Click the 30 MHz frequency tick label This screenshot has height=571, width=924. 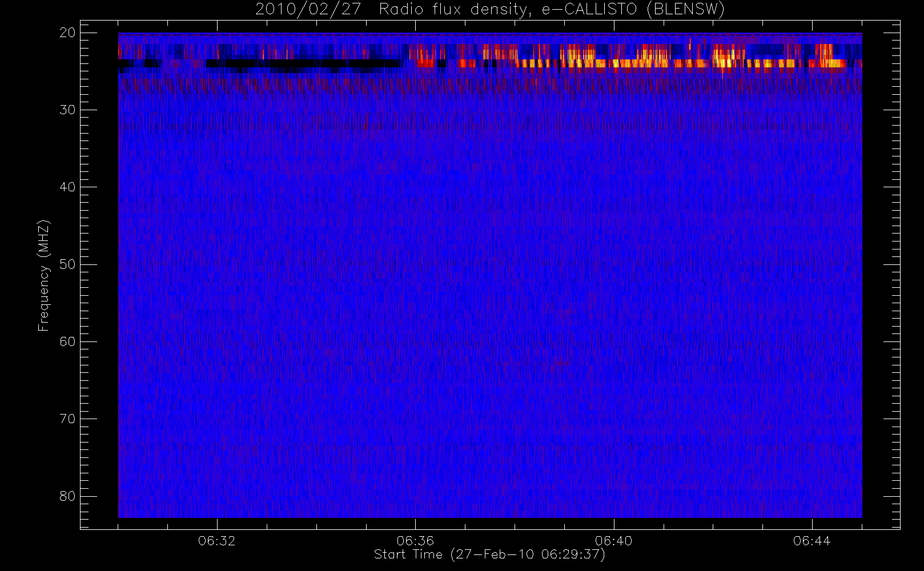click(67, 110)
